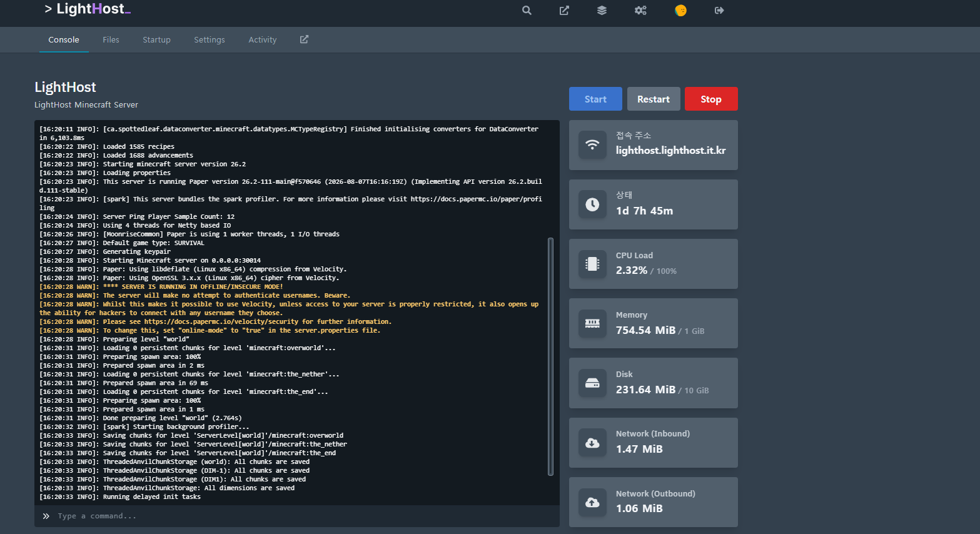
Task: Open the search icon in top bar
Action: [x=527, y=10]
